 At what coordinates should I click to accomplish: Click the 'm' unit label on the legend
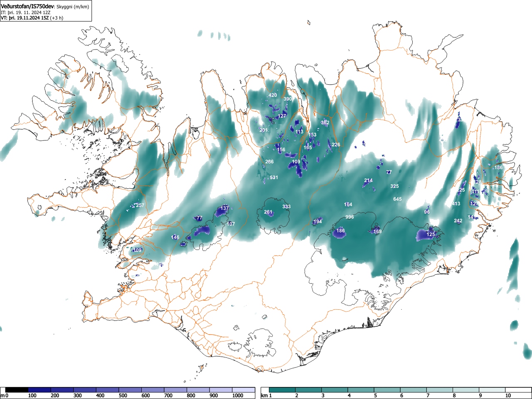tap(2, 396)
